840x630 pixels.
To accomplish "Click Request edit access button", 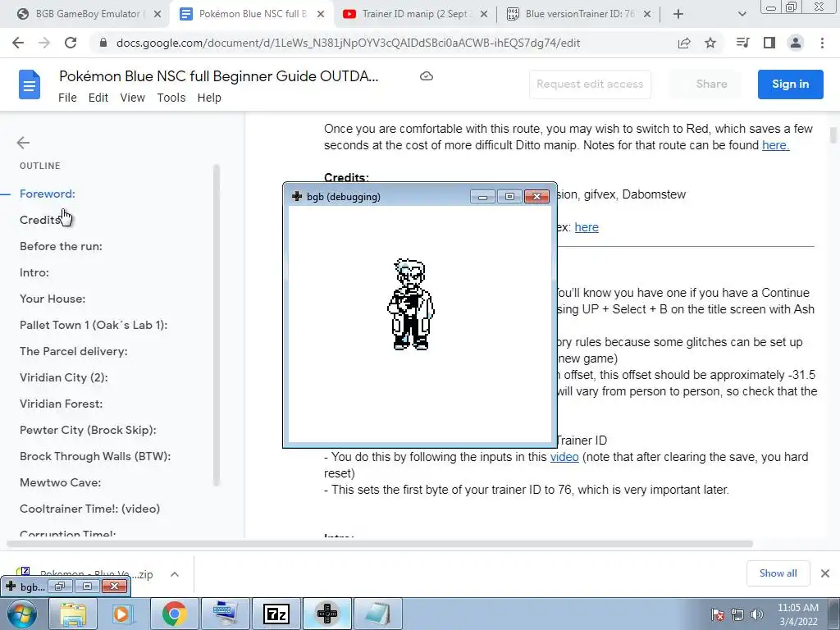I will click(590, 84).
